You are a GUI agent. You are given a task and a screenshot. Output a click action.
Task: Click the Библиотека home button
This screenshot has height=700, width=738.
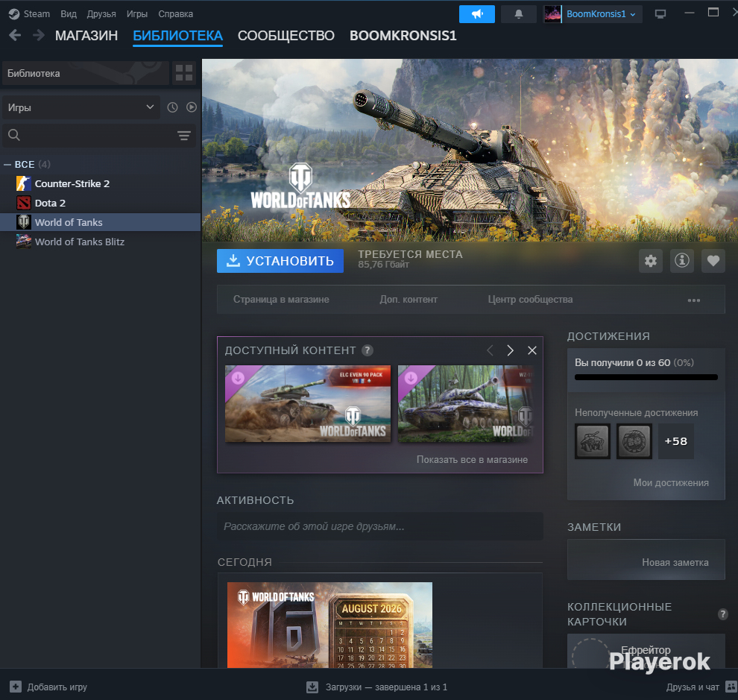point(86,73)
